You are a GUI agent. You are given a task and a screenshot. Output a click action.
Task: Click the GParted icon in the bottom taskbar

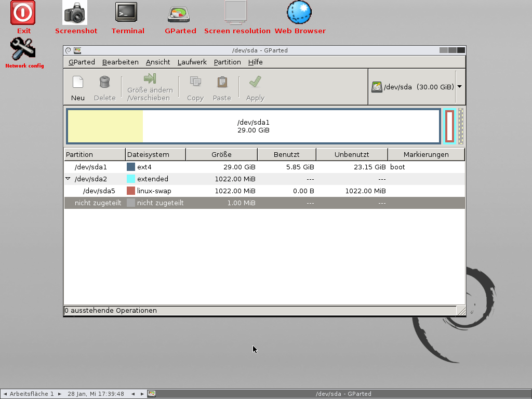pyautogui.click(x=152, y=394)
